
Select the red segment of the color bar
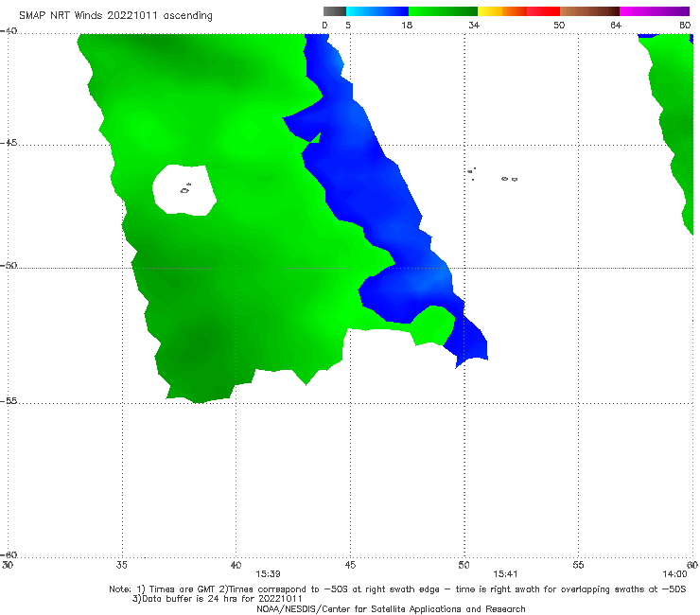543,11
